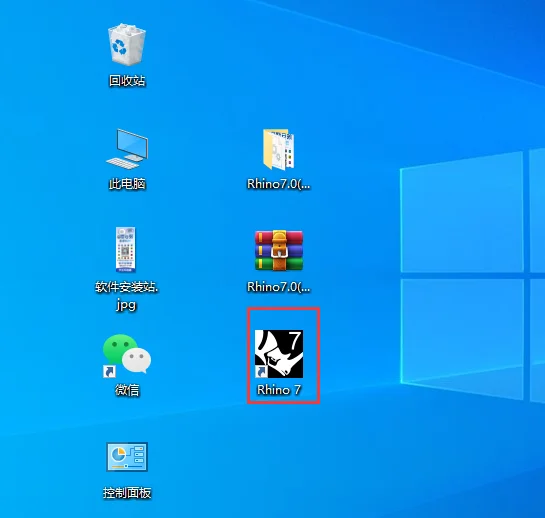Select the Control Panel (控制面板) icon
Viewport: 545px width, 518px height.
[127, 457]
